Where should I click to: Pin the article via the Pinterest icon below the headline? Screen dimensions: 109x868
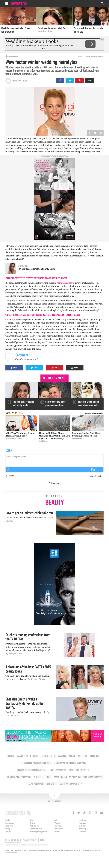pos(80,81)
